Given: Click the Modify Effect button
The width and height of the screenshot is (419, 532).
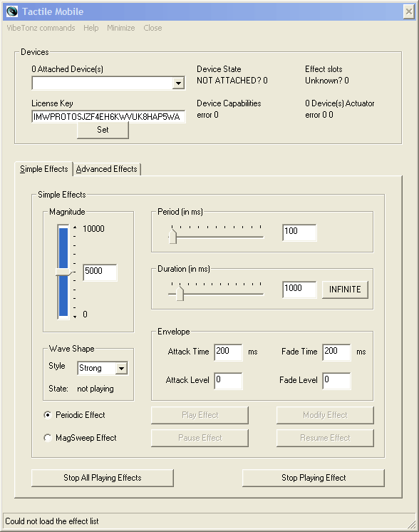Looking at the screenshot, I should coord(325,415).
